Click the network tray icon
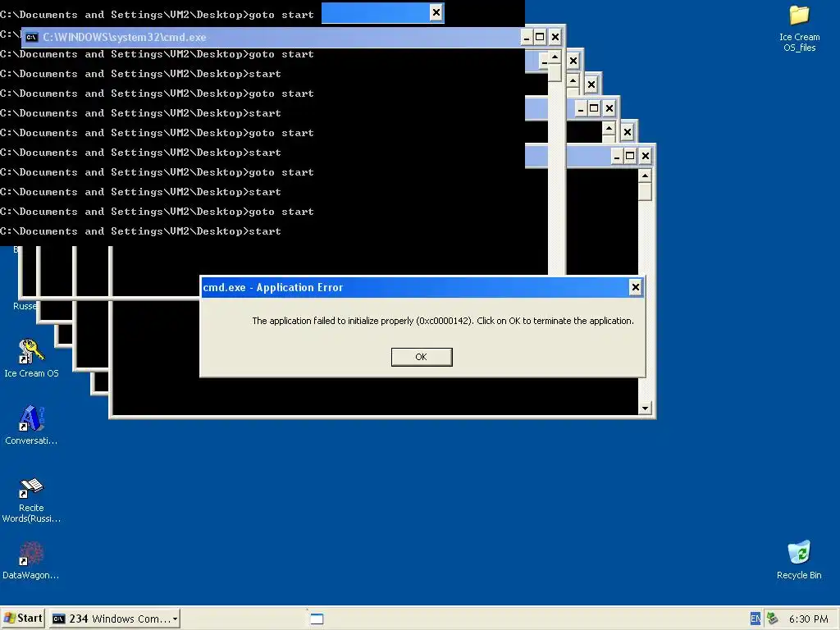Viewport: 840px width, 630px height. (x=772, y=619)
